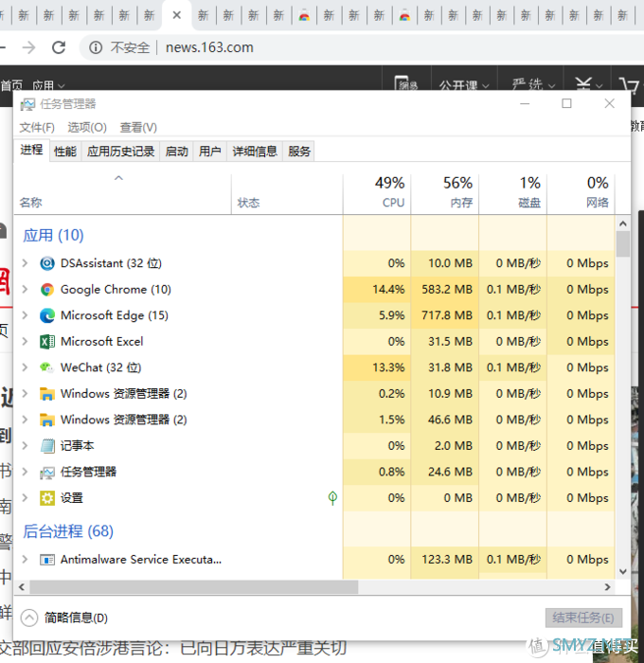The image size is (644, 663).
Task: Click the WeChat icon in process list
Action: tap(47, 367)
